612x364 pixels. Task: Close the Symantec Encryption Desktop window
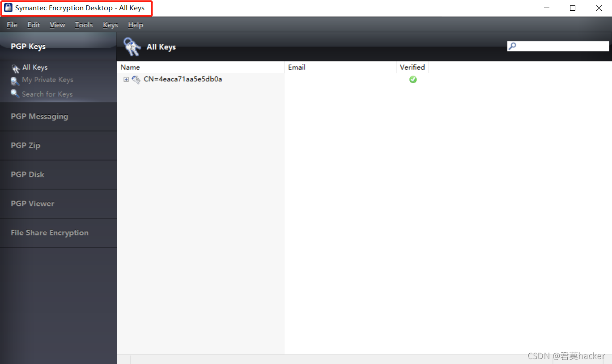click(599, 8)
